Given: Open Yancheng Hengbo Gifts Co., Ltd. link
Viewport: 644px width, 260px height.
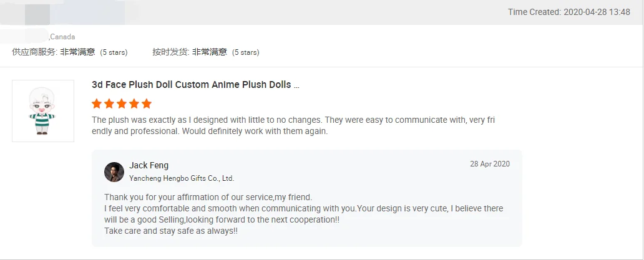Looking at the screenshot, I should pos(182,178).
